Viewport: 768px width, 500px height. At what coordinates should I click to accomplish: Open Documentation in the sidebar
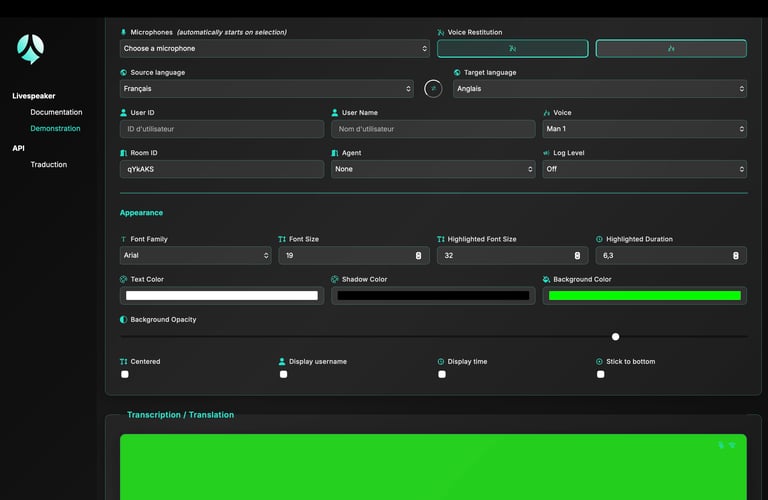tap(56, 112)
